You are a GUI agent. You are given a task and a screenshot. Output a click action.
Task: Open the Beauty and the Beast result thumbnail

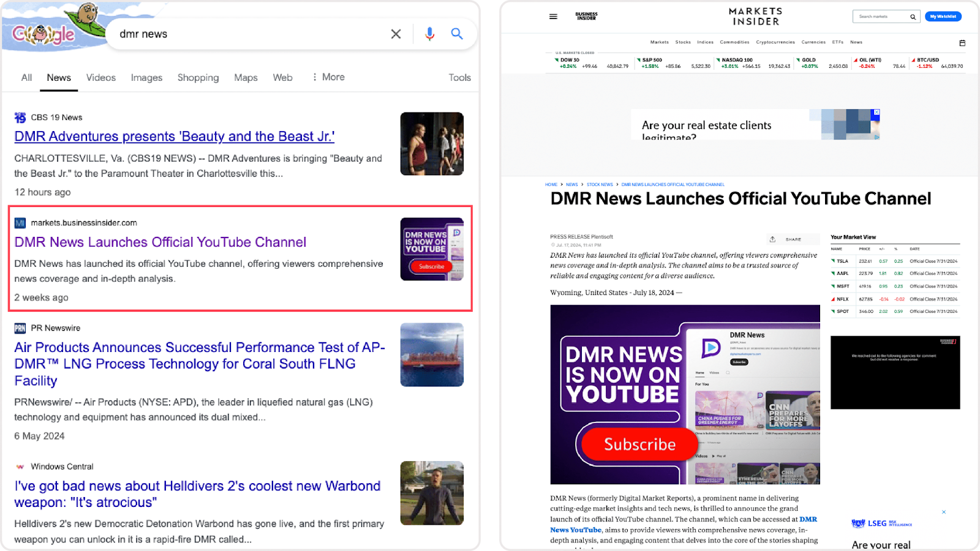(432, 144)
